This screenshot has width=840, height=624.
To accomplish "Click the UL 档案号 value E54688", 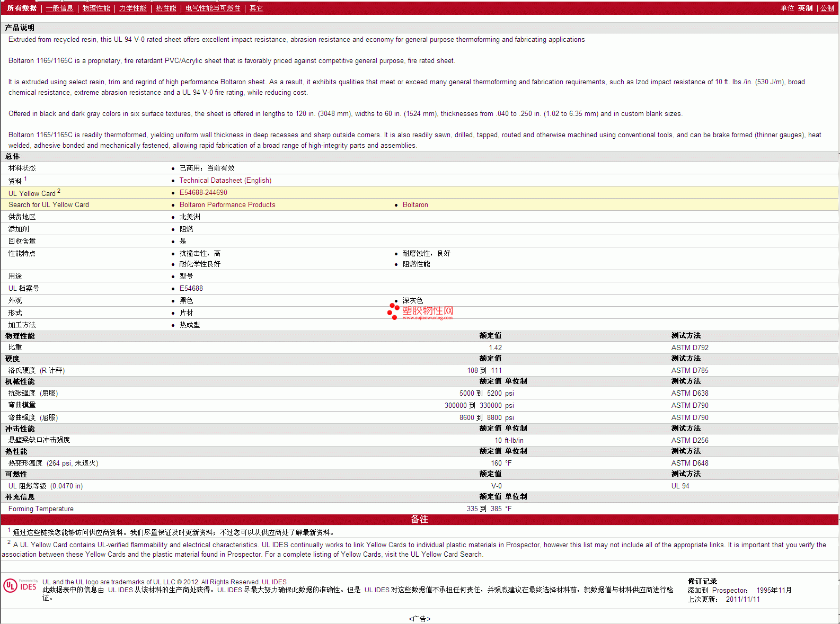I will coord(191,289).
